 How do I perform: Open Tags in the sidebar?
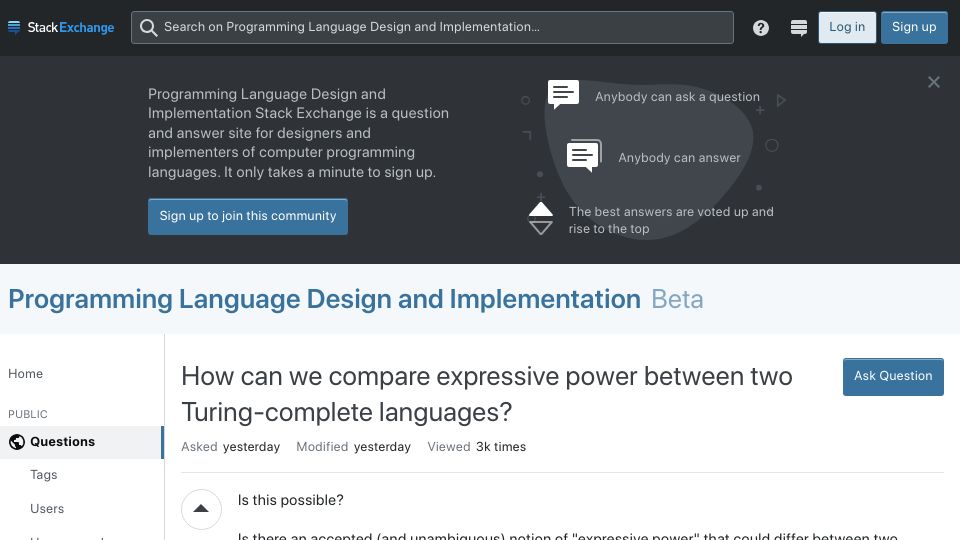click(x=43, y=475)
